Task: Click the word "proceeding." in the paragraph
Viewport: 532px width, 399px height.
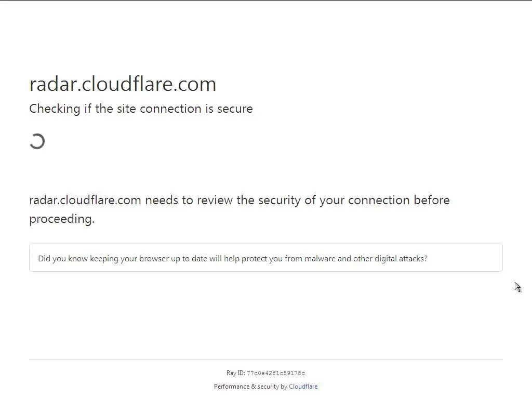Action: coord(62,219)
